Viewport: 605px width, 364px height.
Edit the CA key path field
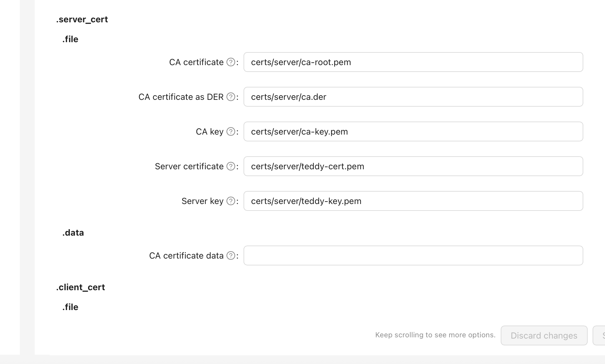[x=413, y=131]
